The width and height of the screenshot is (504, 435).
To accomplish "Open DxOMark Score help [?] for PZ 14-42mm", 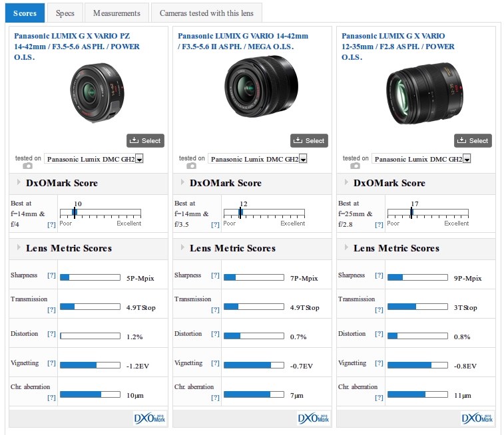I will point(51,224).
